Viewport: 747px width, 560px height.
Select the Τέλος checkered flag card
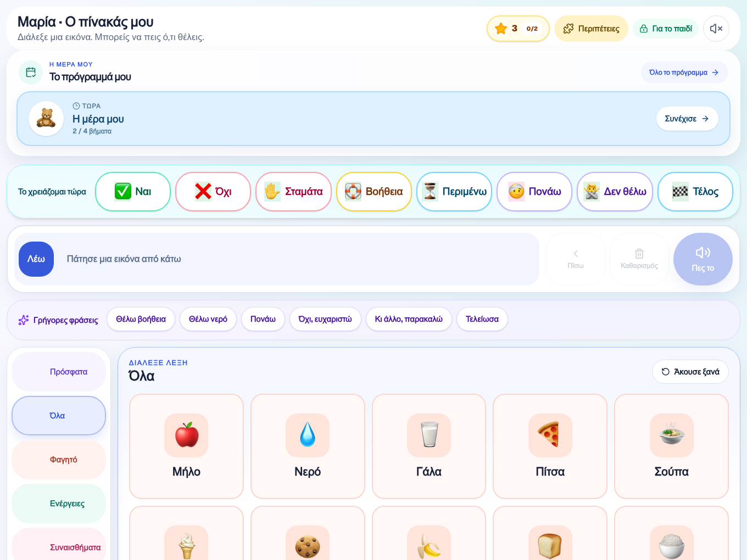tap(695, 192)
